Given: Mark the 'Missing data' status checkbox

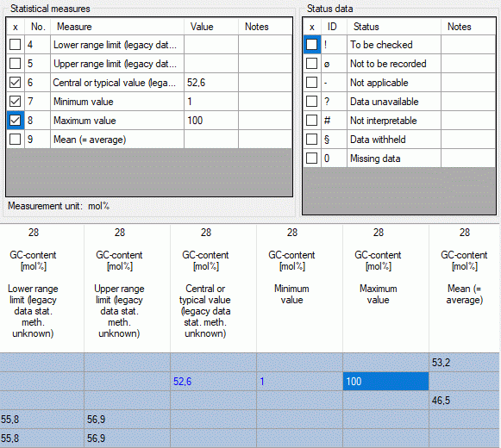Looking at the screenshot, I should click(x=311, y=158).
